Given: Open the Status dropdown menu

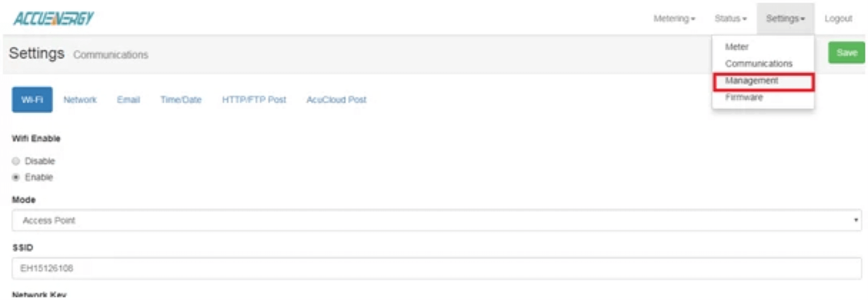Looking at the screenshot, I should [730, 19].
